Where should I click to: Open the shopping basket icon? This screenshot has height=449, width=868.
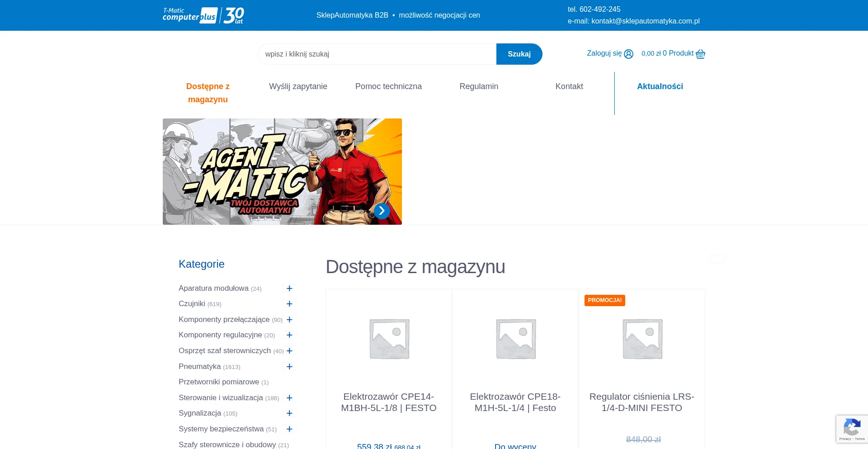point(700,54)
